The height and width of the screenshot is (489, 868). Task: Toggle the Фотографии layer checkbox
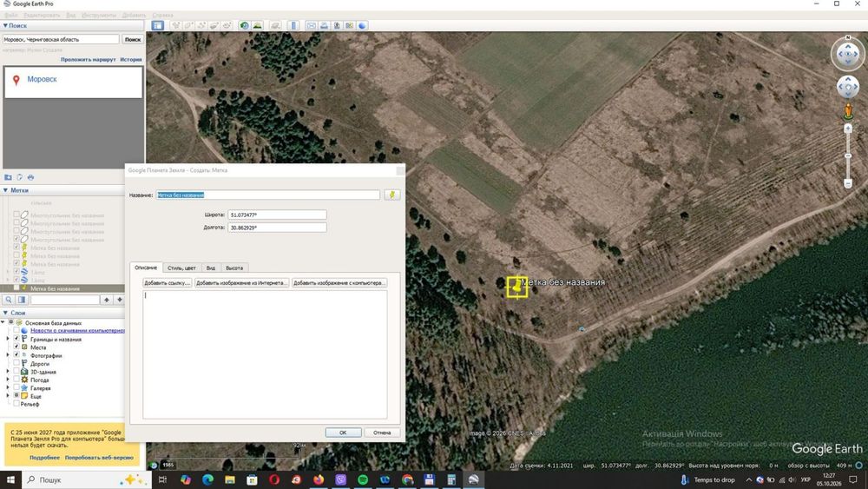coord(16,355)
